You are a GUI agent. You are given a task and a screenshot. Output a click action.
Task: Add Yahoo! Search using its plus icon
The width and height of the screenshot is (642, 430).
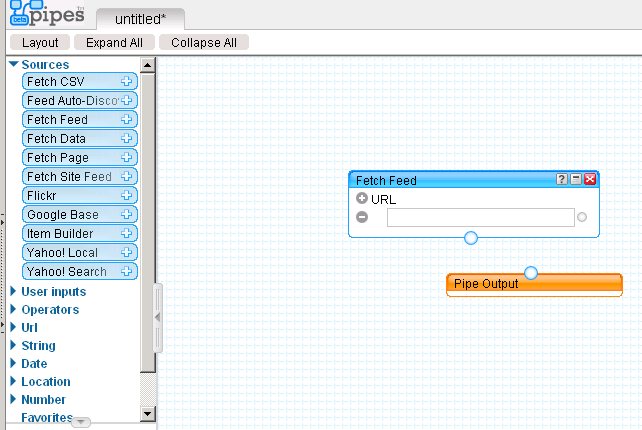127,272
